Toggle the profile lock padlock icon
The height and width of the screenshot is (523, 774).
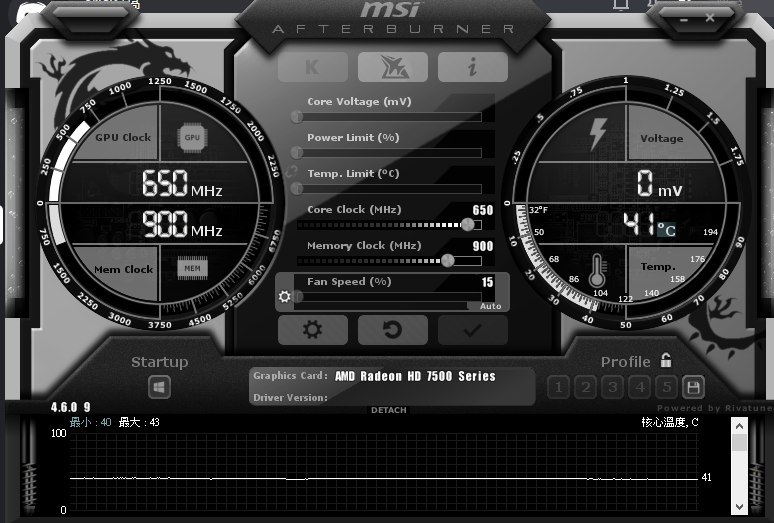tap(666, 360)
